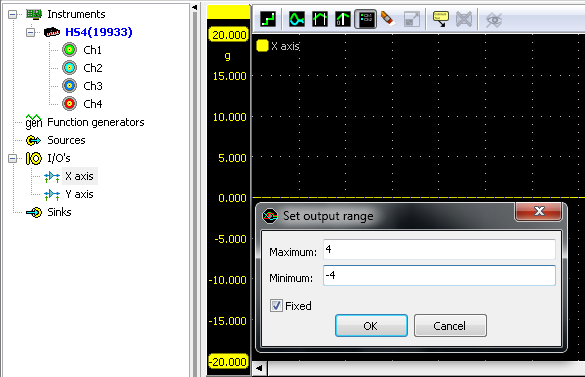Uncheck the Fixed checkbox
585x377 pixels.
276,306
